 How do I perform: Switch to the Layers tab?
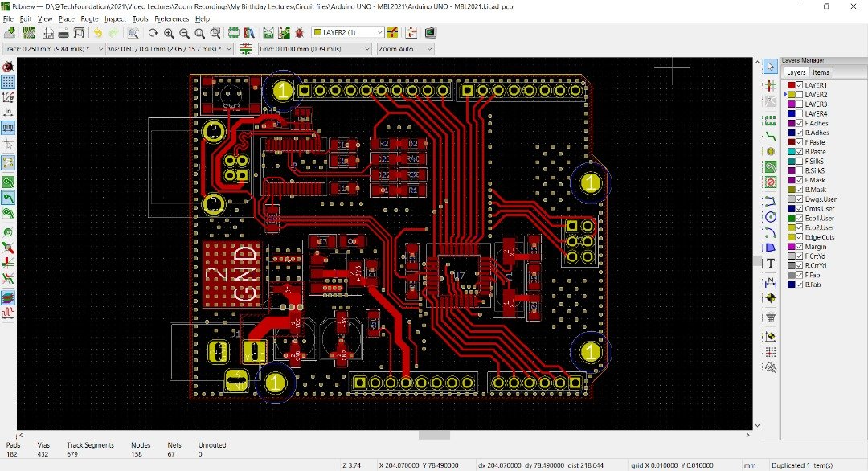tap(796, 72)
